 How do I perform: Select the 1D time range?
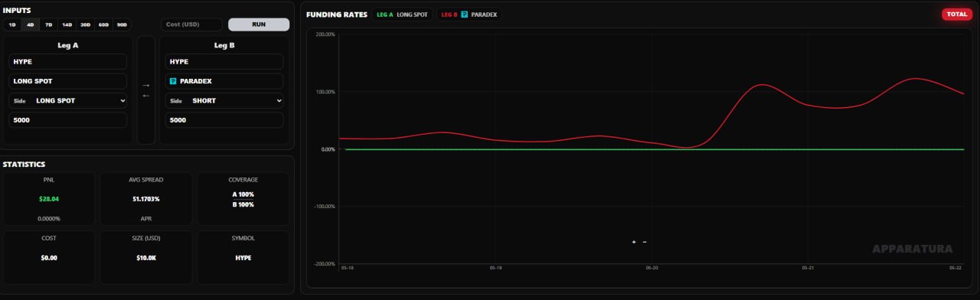click(x=12, y=24)
